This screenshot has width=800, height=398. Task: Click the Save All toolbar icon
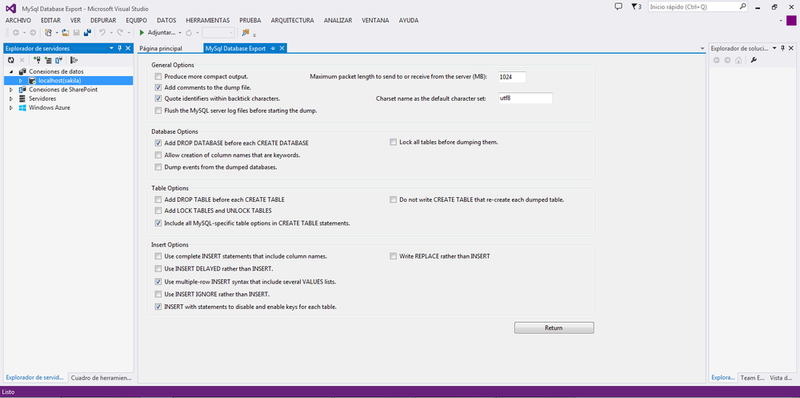tap(87, 33)
